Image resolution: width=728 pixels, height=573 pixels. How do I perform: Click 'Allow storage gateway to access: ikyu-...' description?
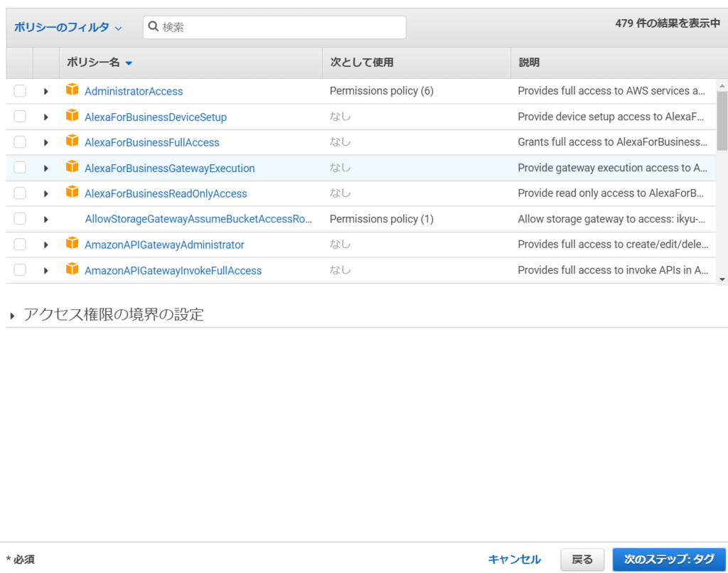coord(611,219)
